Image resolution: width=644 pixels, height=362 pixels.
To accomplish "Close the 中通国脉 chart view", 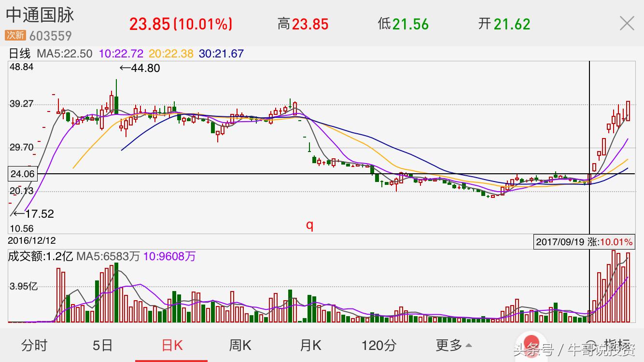I will (627, 23).
